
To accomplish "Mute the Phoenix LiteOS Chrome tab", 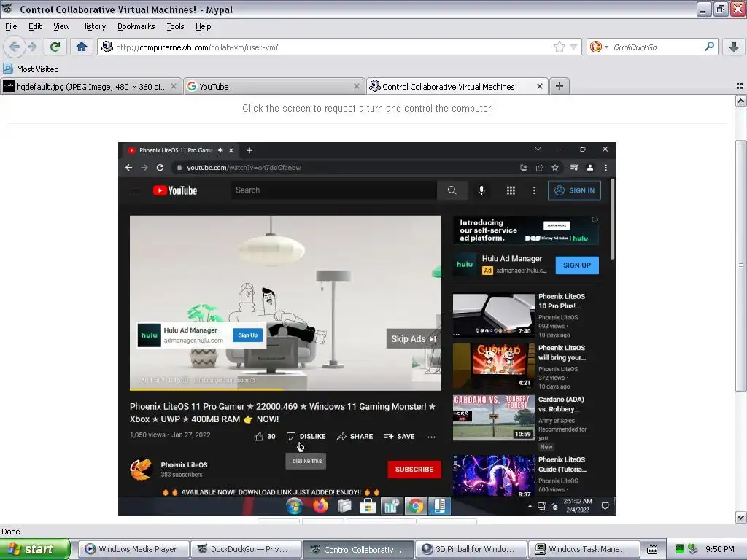I will pos(220,150).
